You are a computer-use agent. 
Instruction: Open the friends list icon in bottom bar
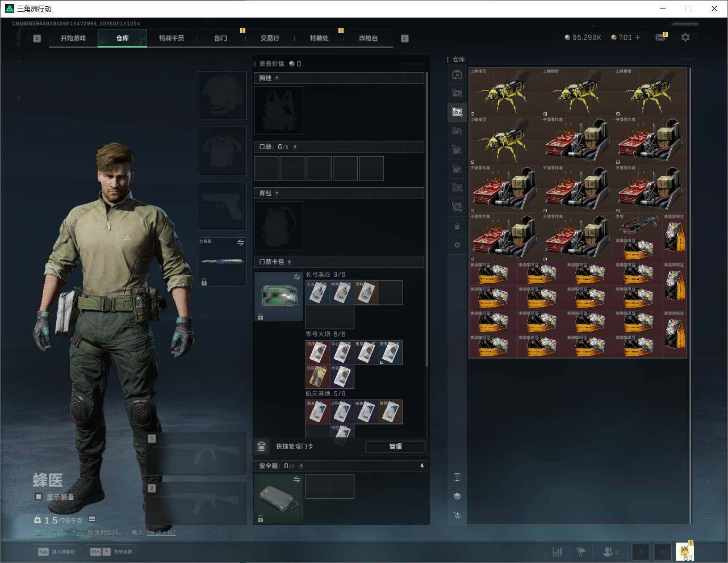click(611, 552)
